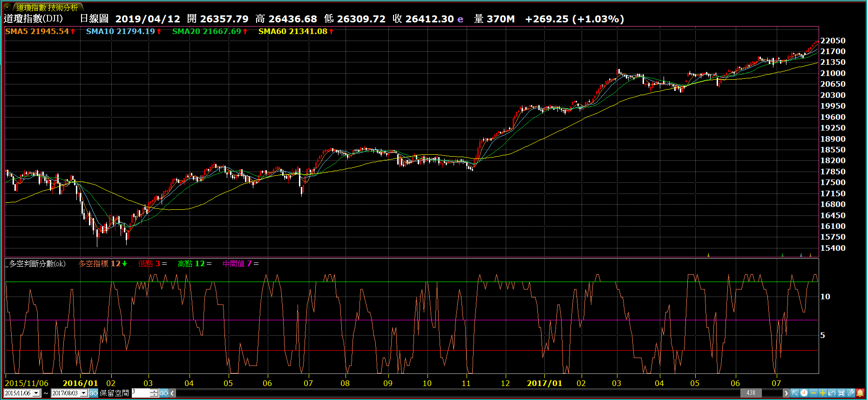Click the 保留空間 spinner arrows
The image size is (868, 400).
[154, 393]
